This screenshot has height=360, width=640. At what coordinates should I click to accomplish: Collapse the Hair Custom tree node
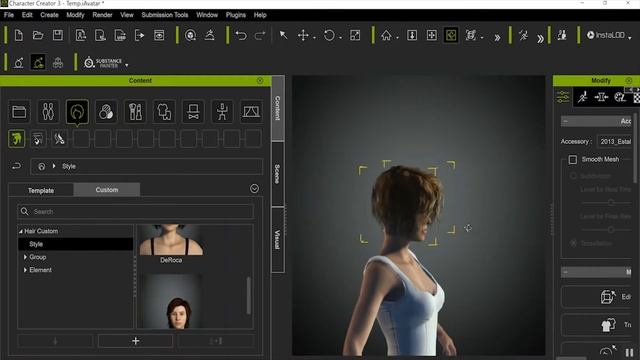point(20,231)
